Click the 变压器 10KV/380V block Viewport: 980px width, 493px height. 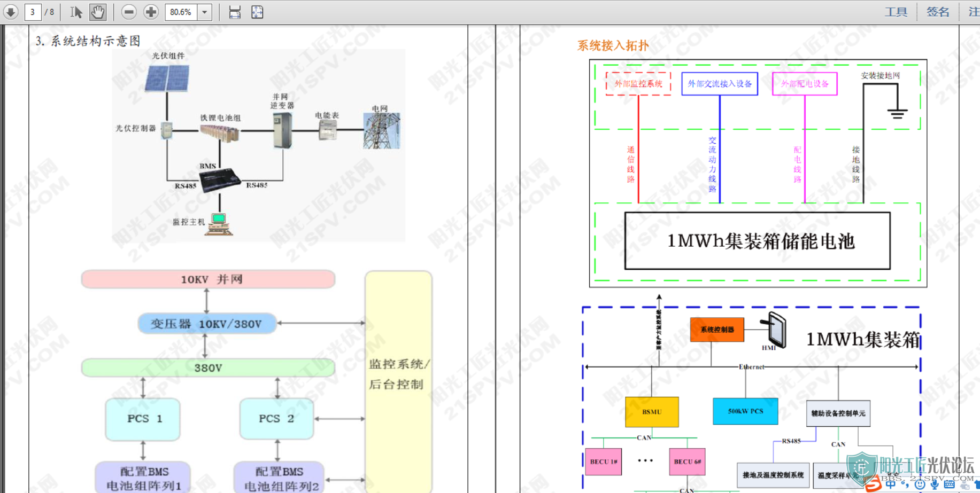207,324
